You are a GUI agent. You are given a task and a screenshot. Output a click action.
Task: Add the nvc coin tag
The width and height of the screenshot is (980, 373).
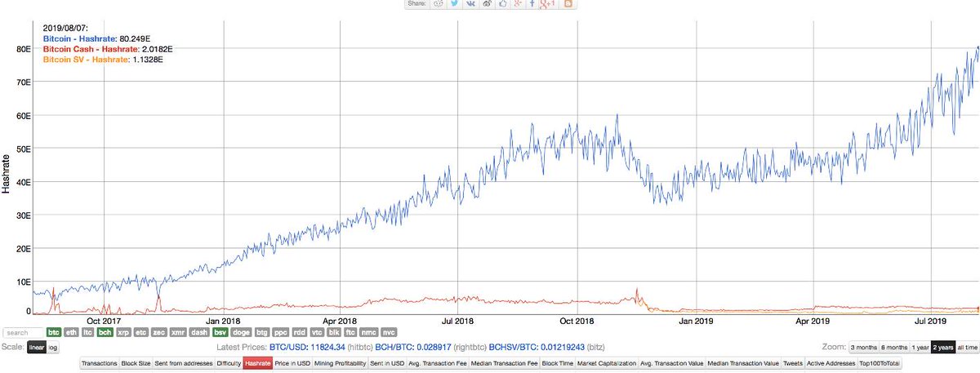(x=390, y=332)
